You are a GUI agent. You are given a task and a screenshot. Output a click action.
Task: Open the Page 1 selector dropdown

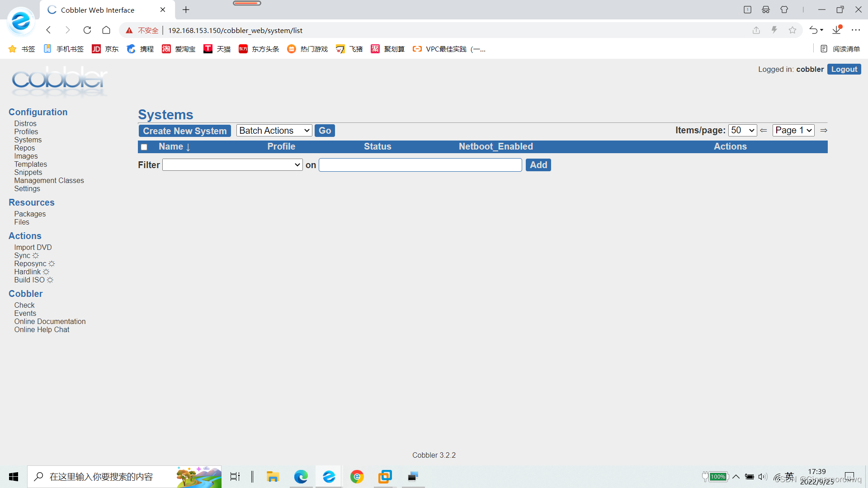[x=793, y=131]
